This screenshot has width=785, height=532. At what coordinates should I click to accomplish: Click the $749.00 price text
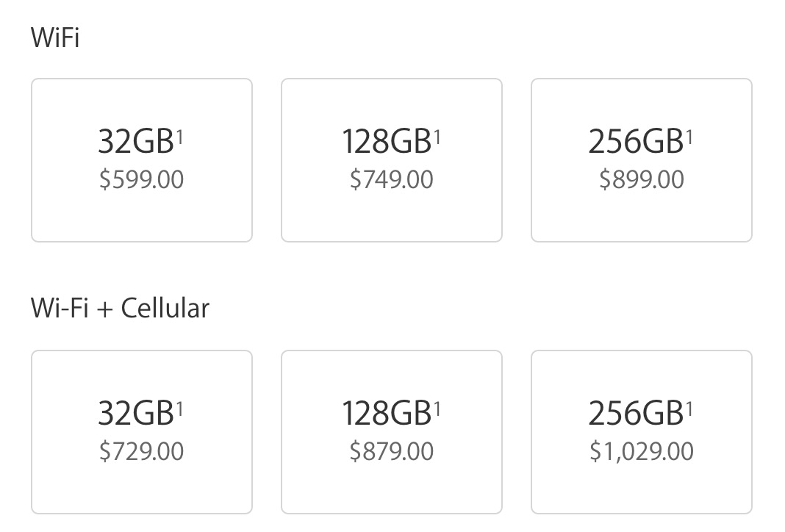point(391,180)
